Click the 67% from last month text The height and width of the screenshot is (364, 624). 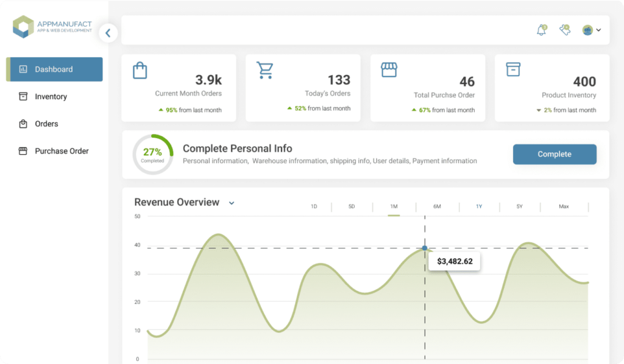pos(444,110)
